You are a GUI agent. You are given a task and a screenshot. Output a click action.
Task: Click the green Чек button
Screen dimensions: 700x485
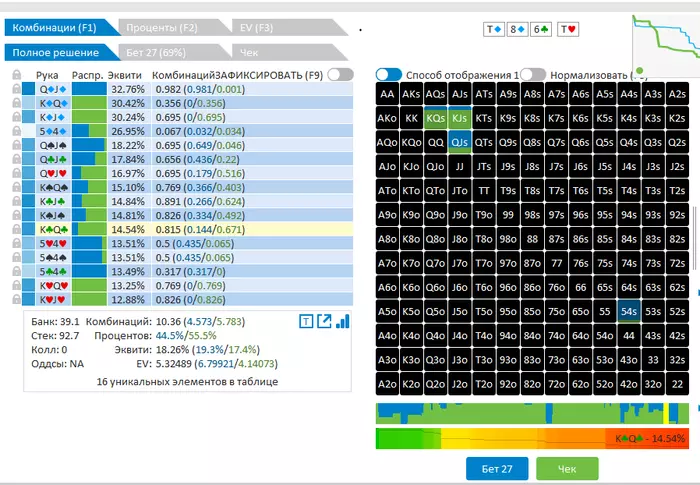click(567, 468)
